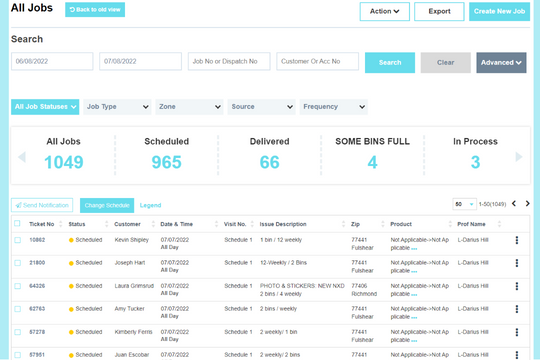
Task: Sort by Issue Description column arrows
Action: 343,224
